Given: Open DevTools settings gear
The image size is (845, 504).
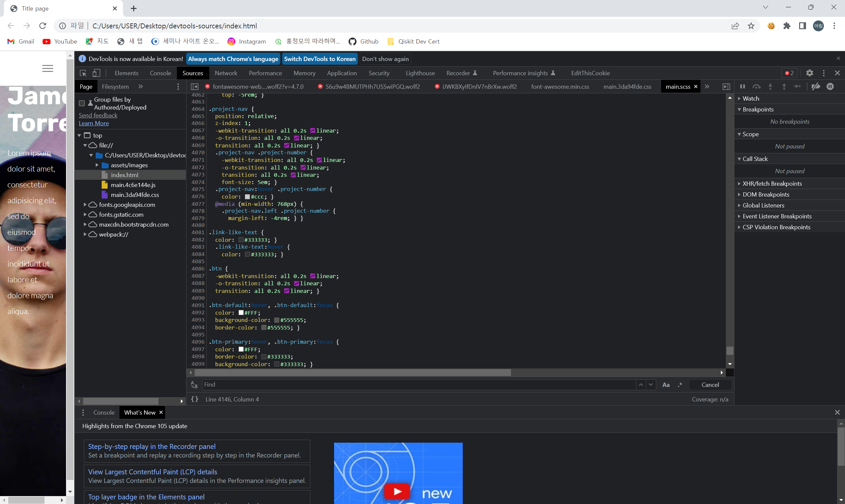Looking at the screenshot, I should [810, 73].
